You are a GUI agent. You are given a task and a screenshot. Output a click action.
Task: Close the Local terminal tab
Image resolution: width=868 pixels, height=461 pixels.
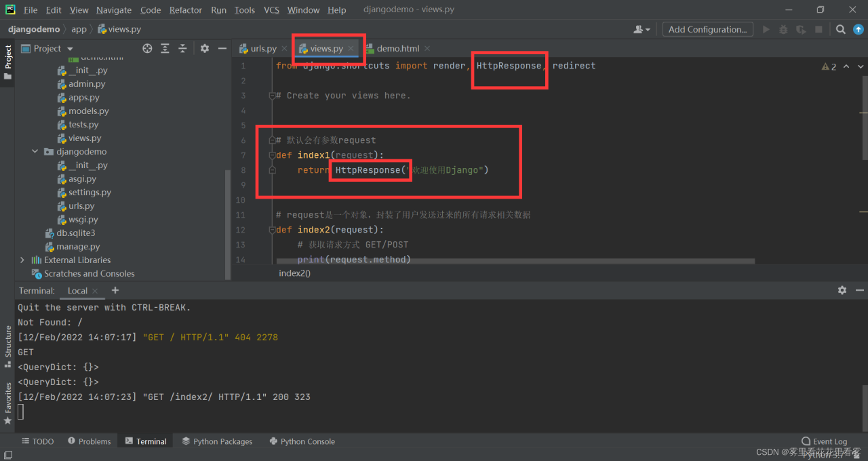tap(96, 291)
